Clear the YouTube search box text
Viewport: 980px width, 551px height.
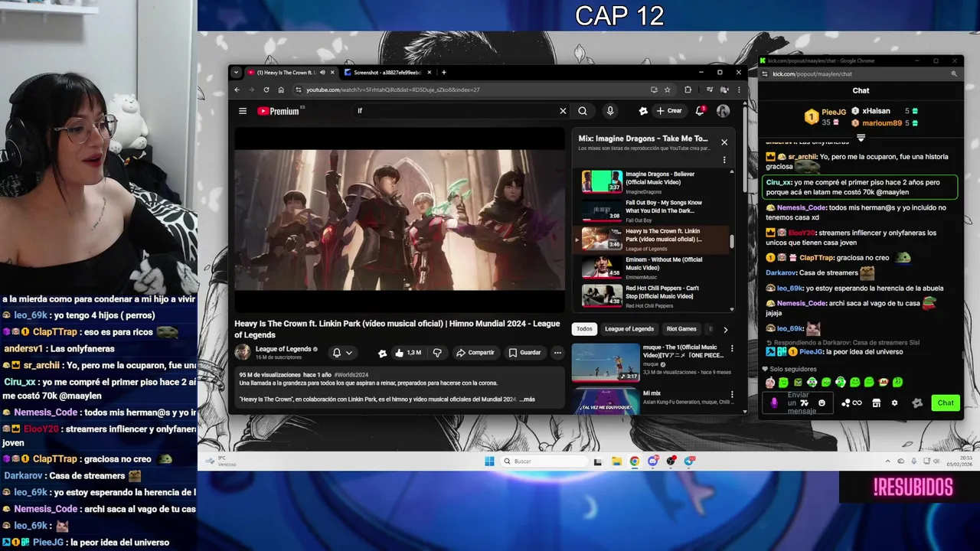point(563,111)
